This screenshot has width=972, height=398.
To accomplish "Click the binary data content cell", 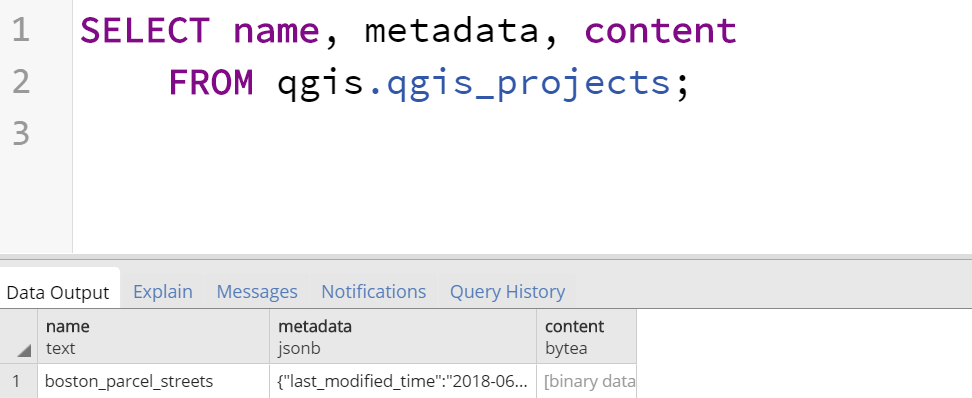I will (x=586, y=381).
